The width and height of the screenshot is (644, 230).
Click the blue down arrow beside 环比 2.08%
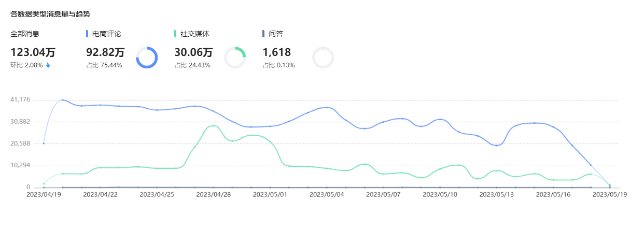[x=48, y=65]
